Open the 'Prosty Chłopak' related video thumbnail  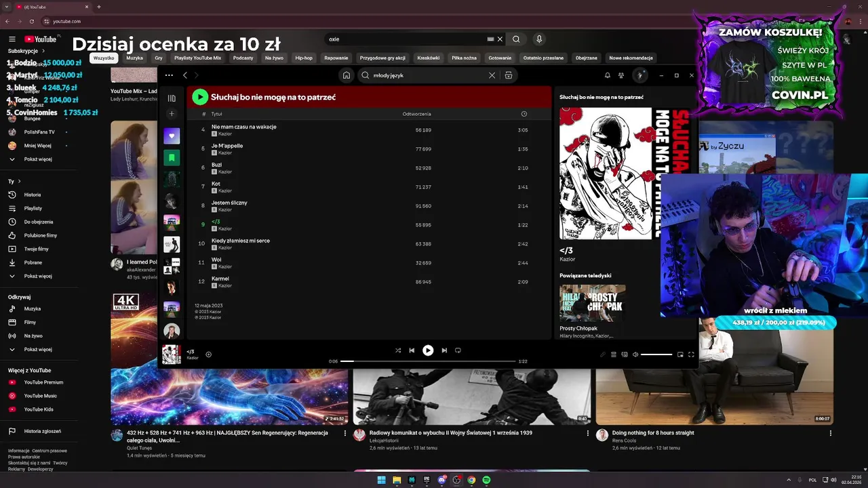[592, 303]
